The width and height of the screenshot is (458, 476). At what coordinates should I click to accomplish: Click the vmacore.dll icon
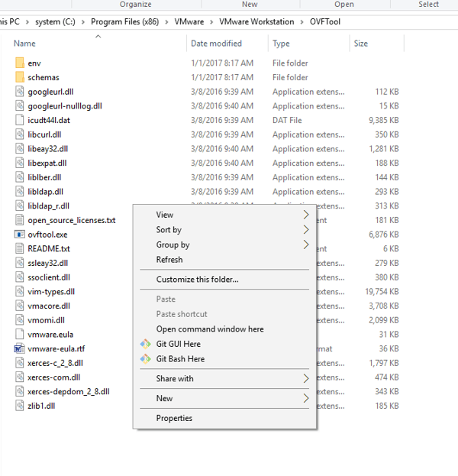[19, 306]
